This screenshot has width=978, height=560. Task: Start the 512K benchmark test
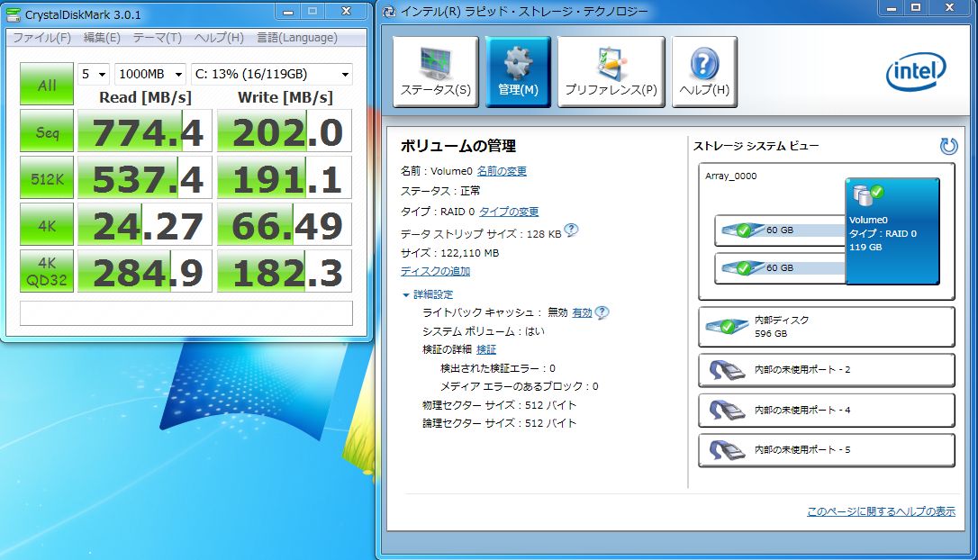[47, 177]
